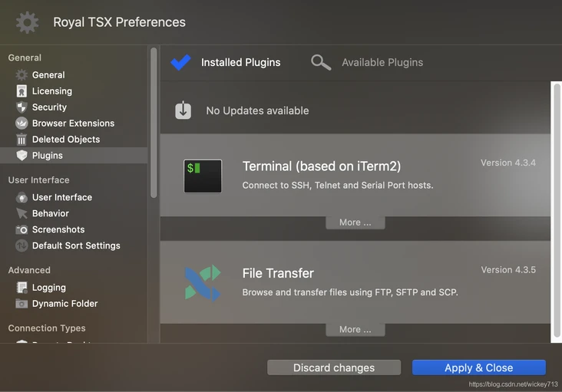Click the Plugins box icon in sidebar

(x=21, y=156)
